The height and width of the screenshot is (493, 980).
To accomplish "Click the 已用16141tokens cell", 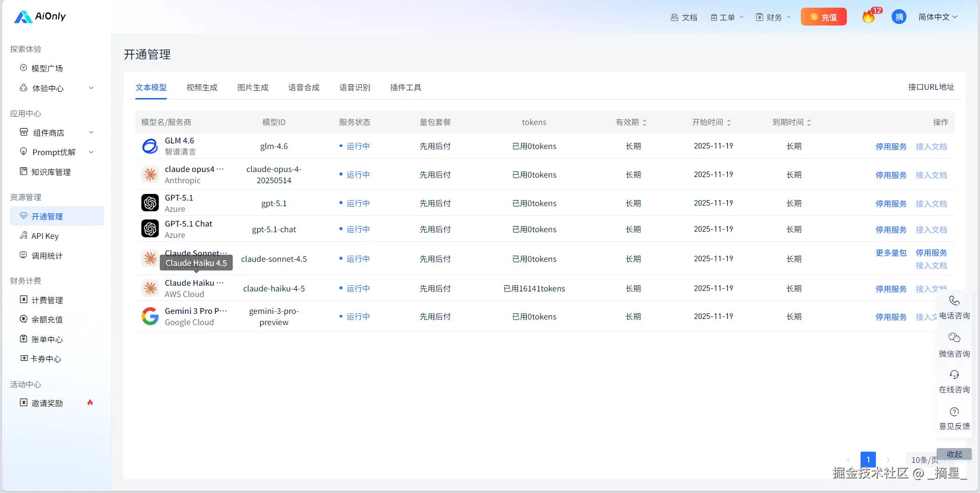I will pos(534,289).
